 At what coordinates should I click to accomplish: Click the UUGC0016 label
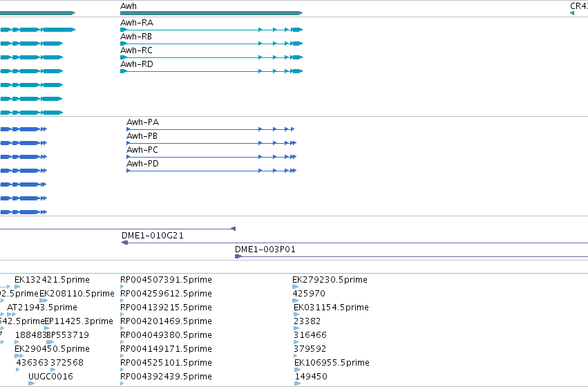point(50,377)
